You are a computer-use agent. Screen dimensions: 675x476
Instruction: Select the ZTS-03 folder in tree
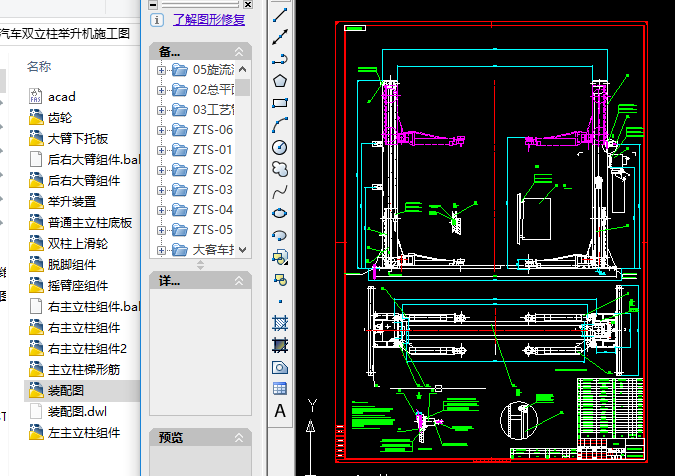212,190
